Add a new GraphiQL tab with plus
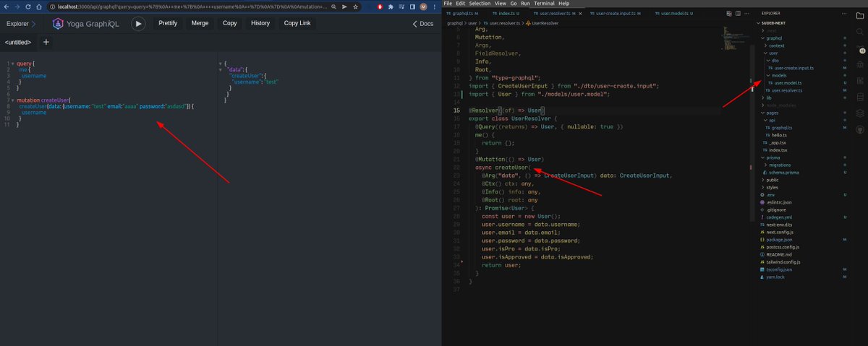The width and height of the screenshot is (868, 346). pos(46,42)
